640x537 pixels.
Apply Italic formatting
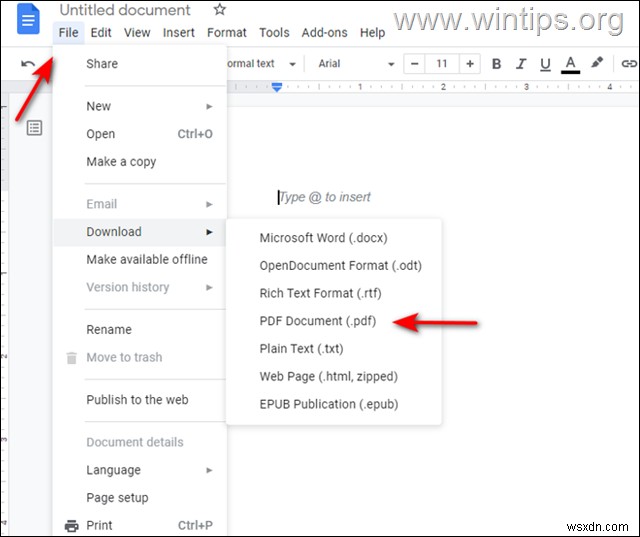coord(520,64)
